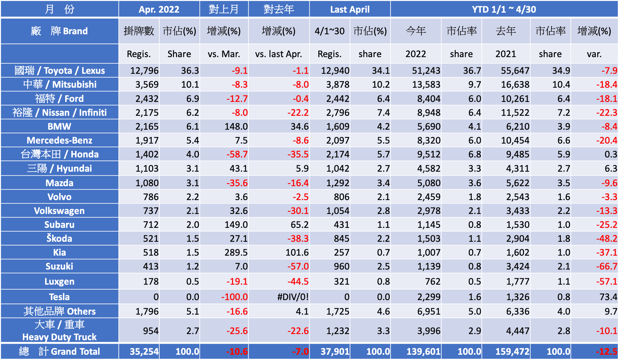Select Volkswagen vs. last Apr. -30.1
Image resolution: width=620 pixels, height=364 pixels.
(298, 211)
